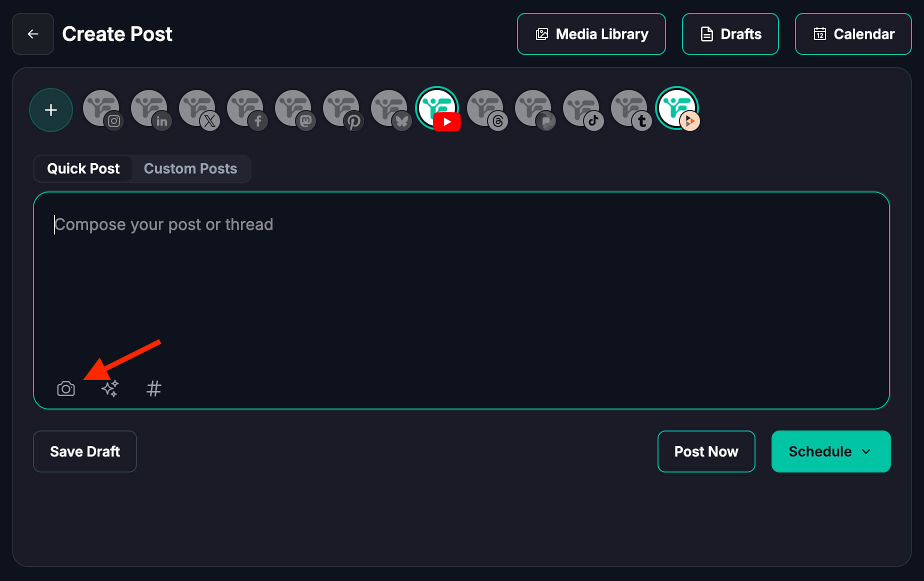Click the back arrow button
Screen dimensions: 924x581
[33, 34]
